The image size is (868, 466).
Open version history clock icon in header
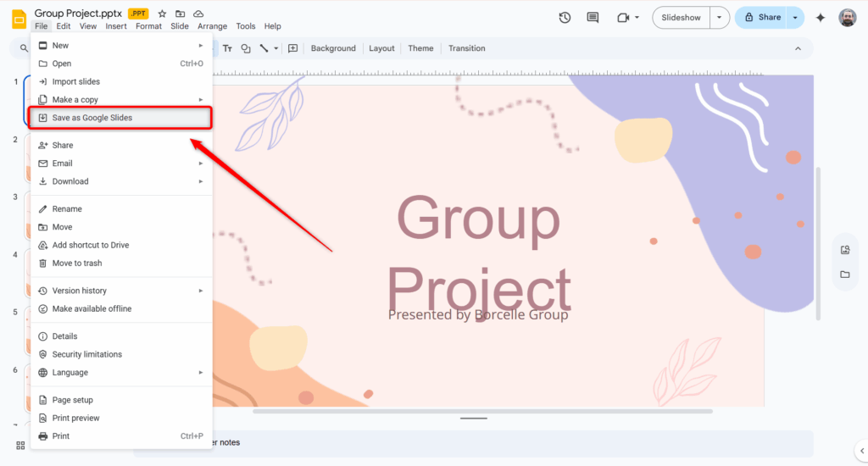coord(565,18)
